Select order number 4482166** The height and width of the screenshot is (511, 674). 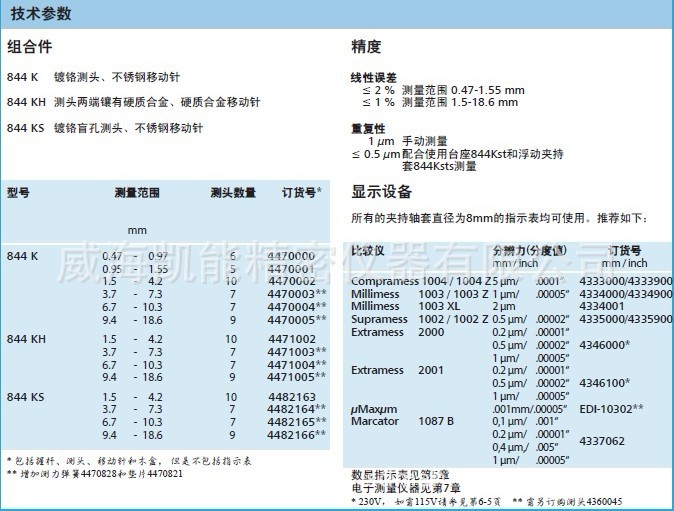tap(297, 435)
